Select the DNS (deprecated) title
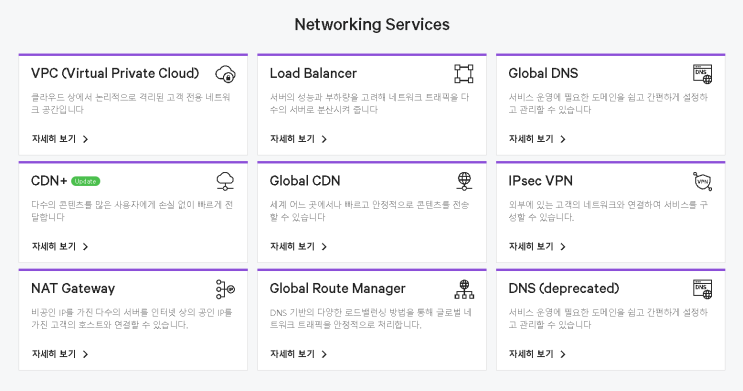This screenshot has height=391, width=743. click(x=564, y=289)
